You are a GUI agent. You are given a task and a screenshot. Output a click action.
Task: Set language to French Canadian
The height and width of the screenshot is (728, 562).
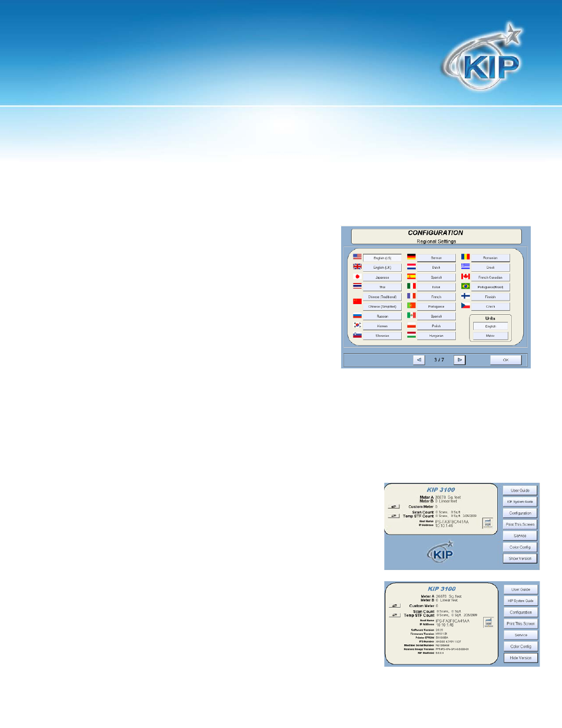click(491, 277)
